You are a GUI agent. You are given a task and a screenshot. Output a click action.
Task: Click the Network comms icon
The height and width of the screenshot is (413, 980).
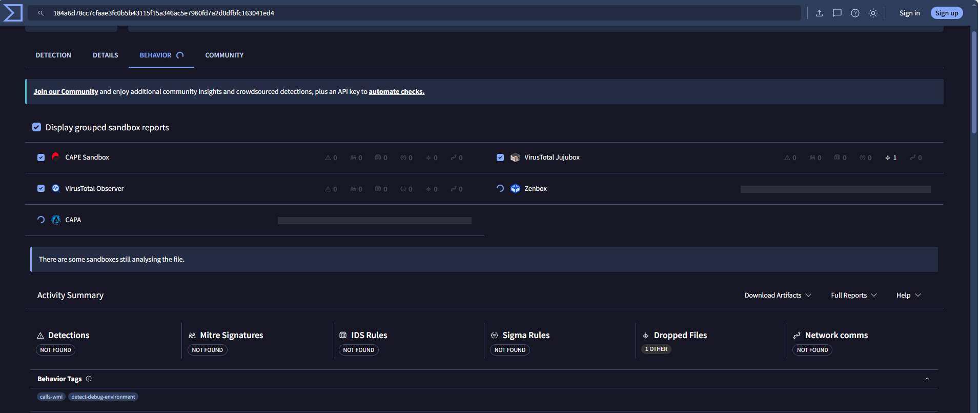797,336
